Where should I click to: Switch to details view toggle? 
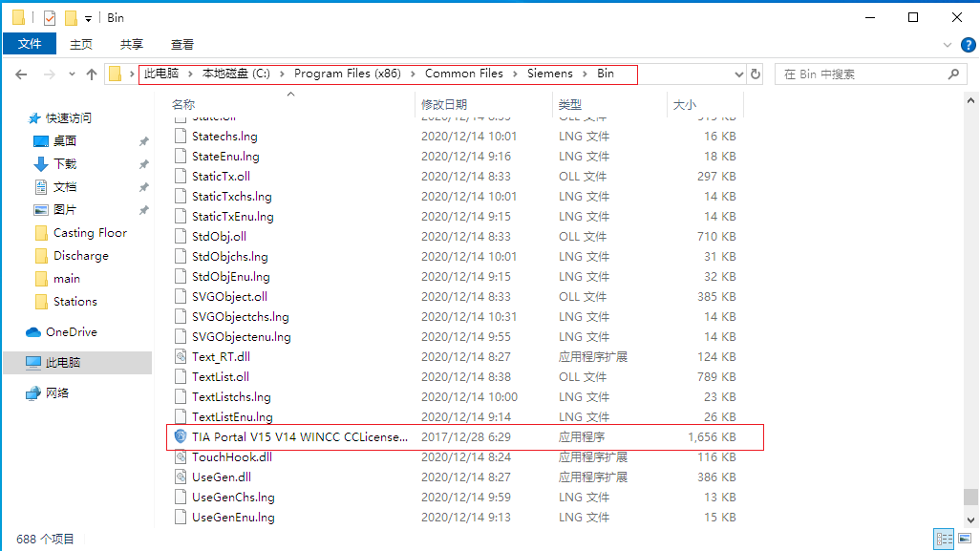coord(943,540)
